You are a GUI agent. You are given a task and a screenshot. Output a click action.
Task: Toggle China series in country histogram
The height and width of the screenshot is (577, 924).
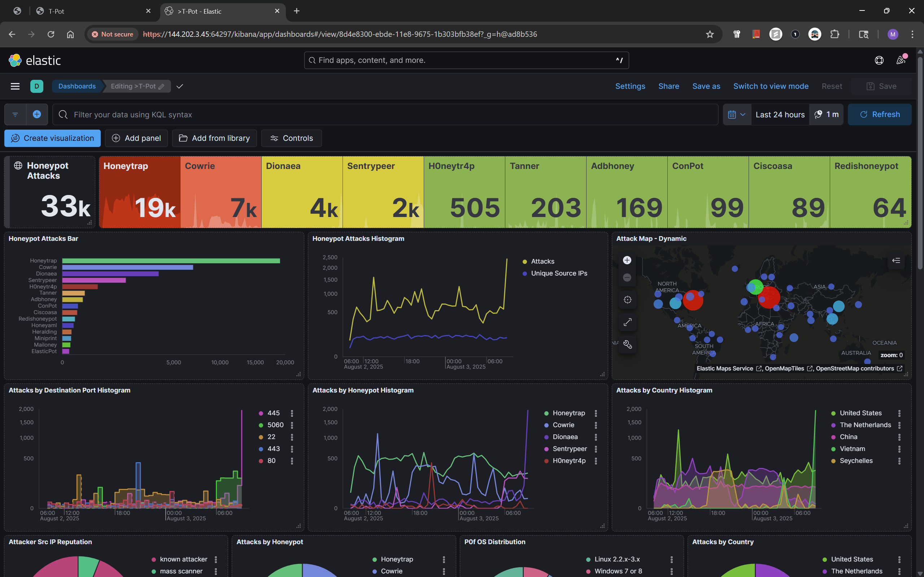848,437
